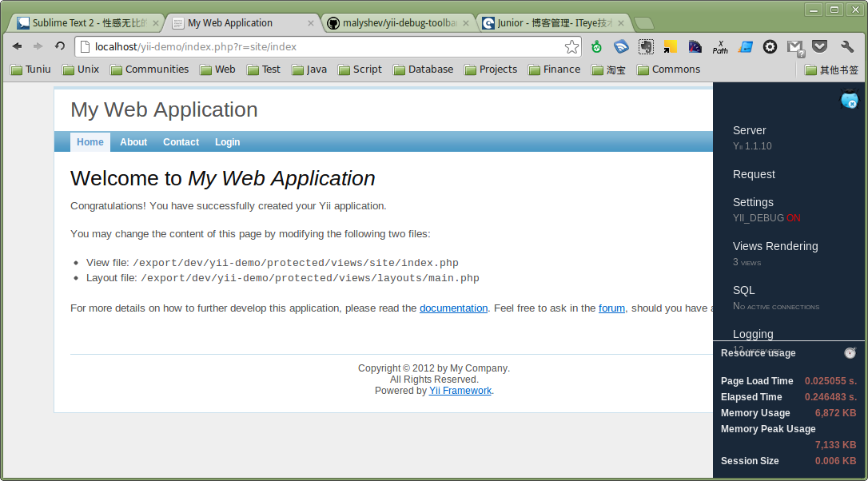
Task: Open the Script bookmarks folder
Action: (x=360, y=70)
